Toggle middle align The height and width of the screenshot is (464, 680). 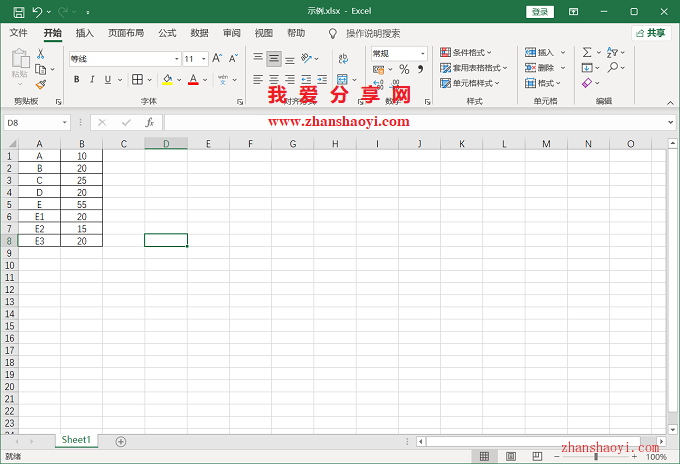coord(274,58)
